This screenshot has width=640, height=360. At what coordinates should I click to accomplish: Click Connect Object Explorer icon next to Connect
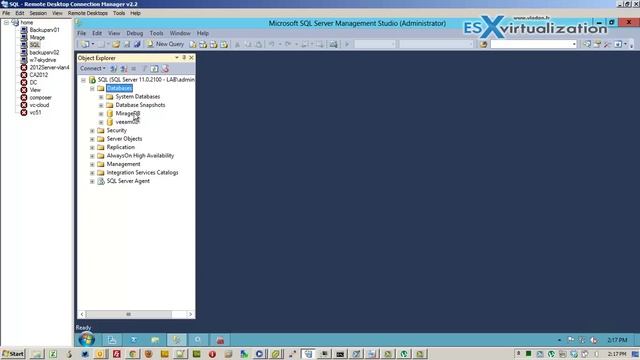coord(113,69)
